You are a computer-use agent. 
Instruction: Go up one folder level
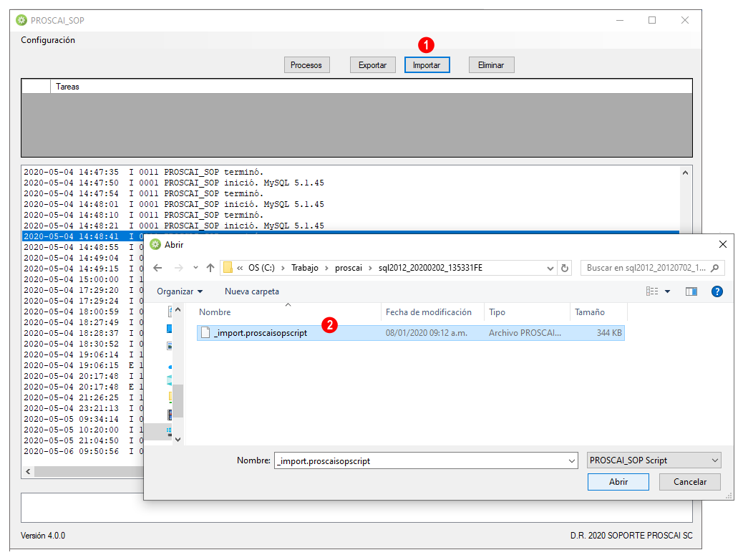click(x=210, y=268)
